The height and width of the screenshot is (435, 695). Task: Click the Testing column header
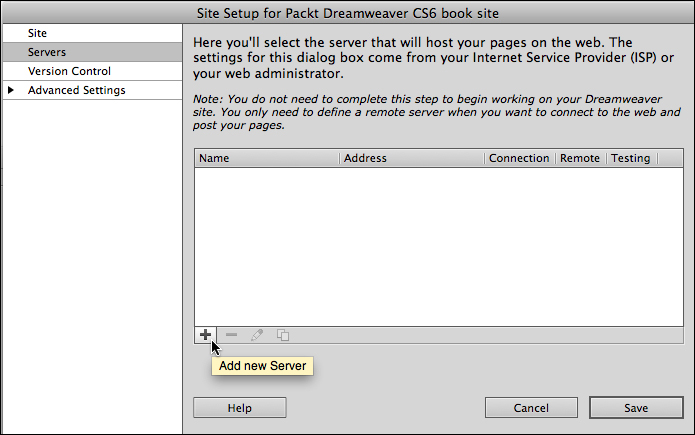pos(630,158)
